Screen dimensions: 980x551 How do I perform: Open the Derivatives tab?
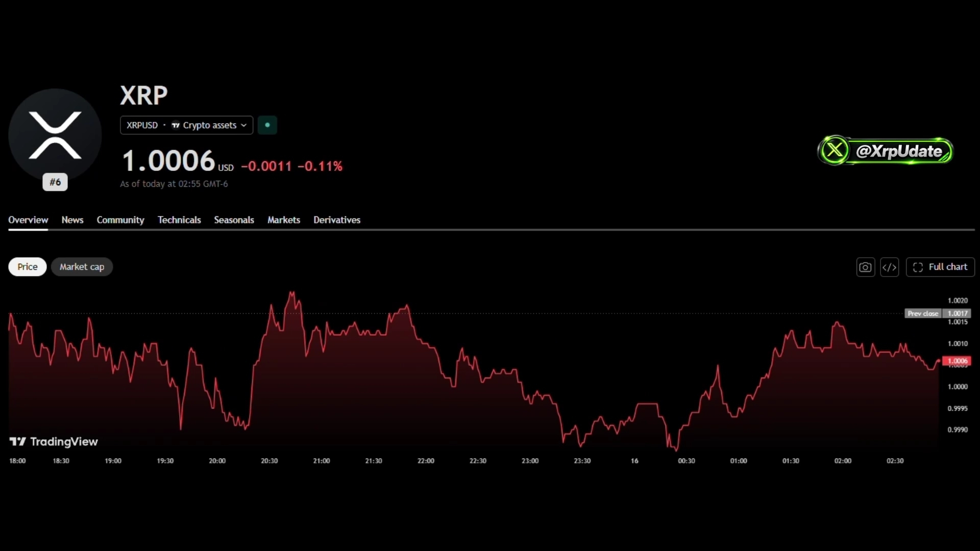click(337, 220)
